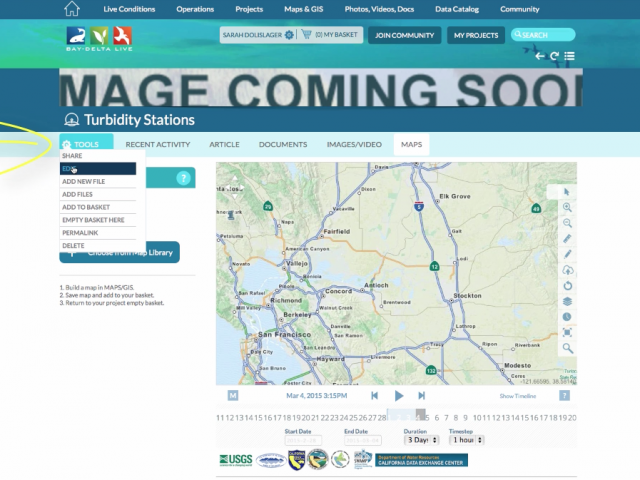Open the Live Conditions nav menu

click(129, 9)
